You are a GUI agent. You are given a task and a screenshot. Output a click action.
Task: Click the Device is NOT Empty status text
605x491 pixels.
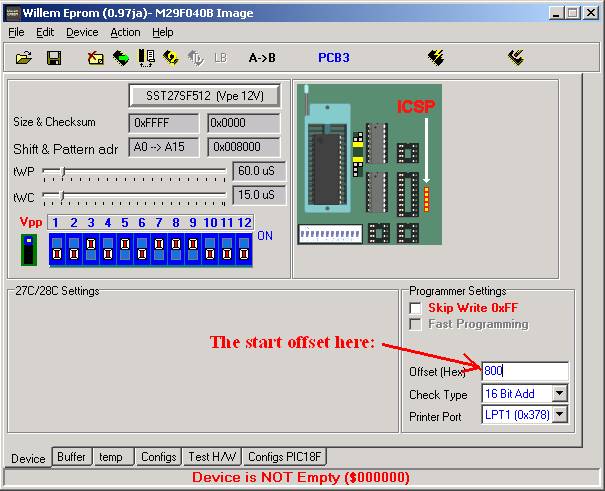pyautogui.click(x=301, y=478)
